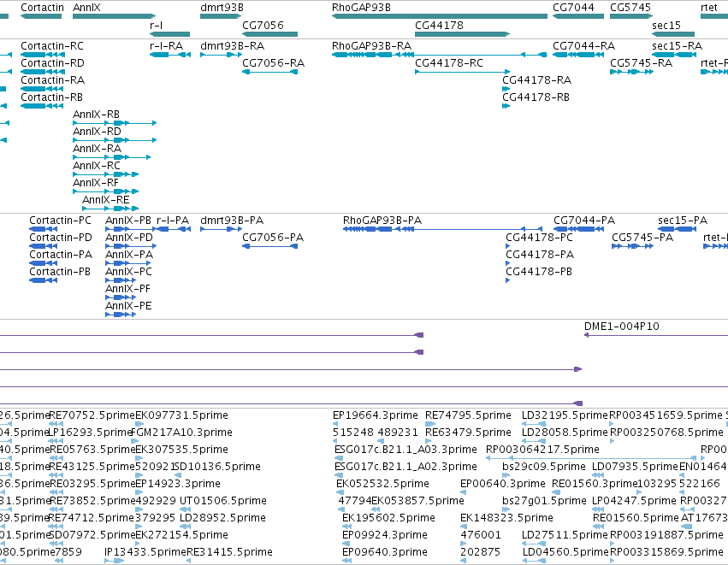This screenshot has width=728, height=565.
Task: Select the ESG017c.B21.1_A03.3prime EST label
Action: coord(405,450)
